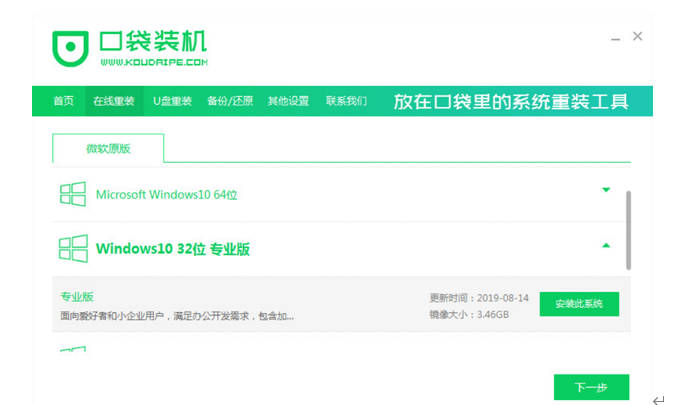Click the 更新时间: 2019-08-14 text
The width and height of the screenshot is (678, 405).
(x=479, y=298)
